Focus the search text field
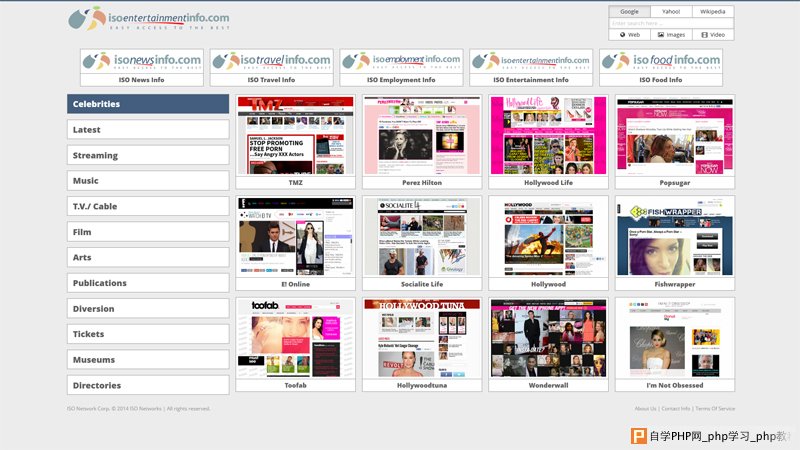 (x=671, y=23)
